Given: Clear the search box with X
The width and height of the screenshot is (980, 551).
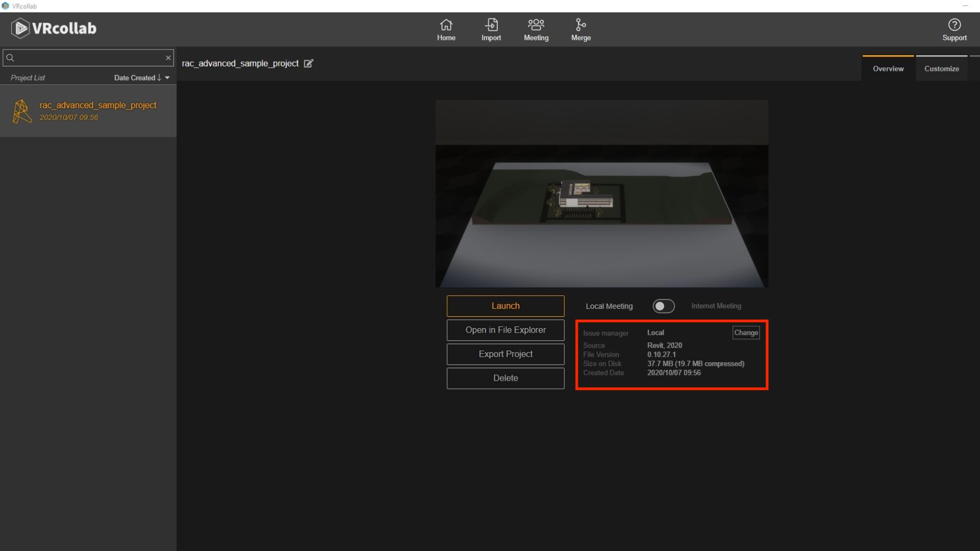Looking at the screenshot, I should pos(168,58).
